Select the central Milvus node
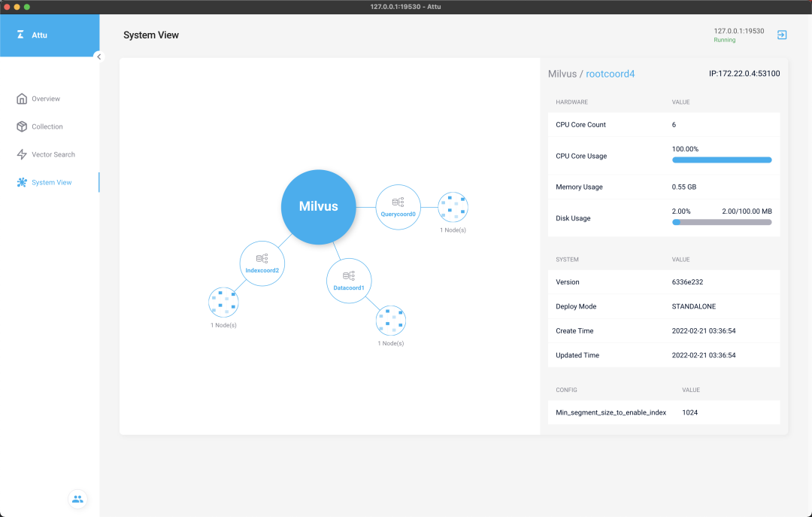 319,207
